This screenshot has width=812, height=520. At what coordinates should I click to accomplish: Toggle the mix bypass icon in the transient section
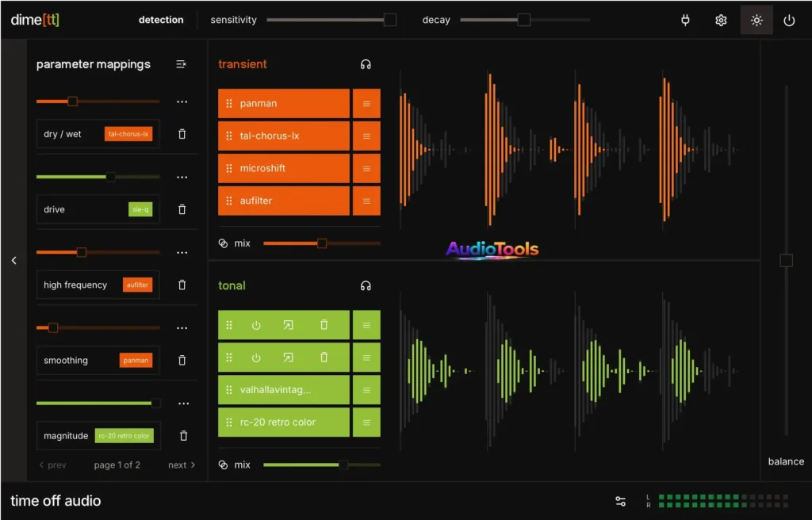(222, 243)
